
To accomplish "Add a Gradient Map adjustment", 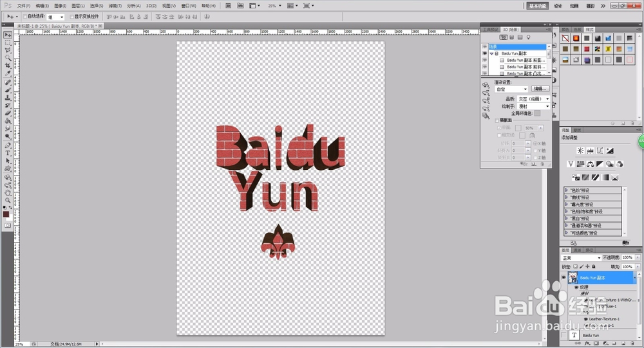I will pos(605,178).
